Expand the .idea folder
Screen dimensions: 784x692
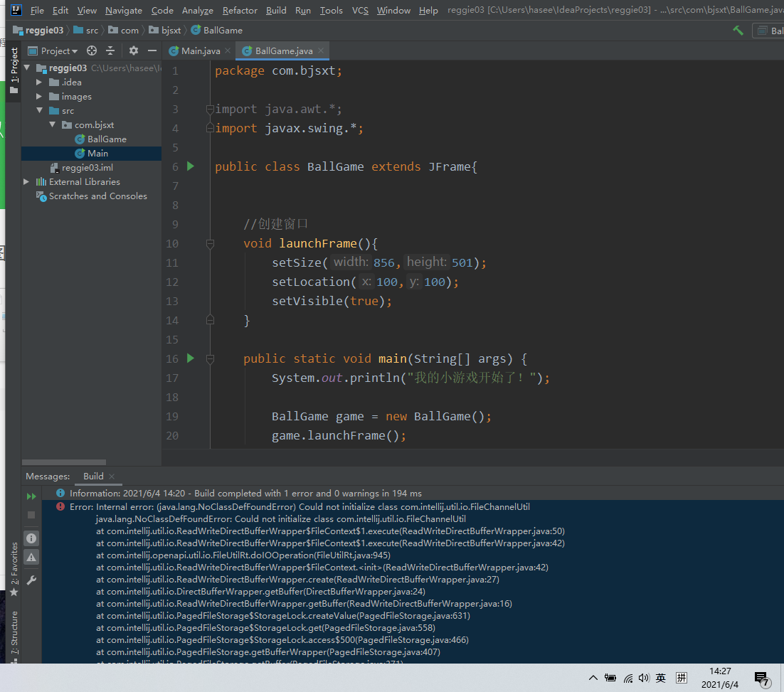[39, 82]
